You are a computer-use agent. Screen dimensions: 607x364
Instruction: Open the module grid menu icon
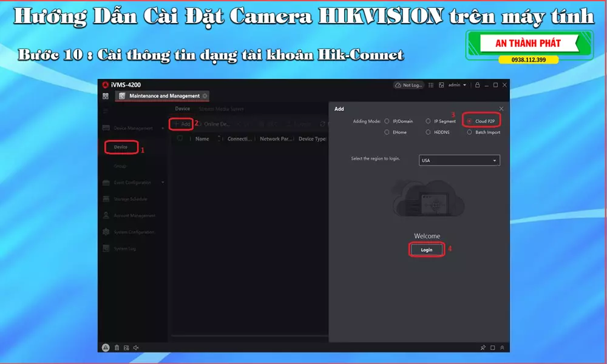tap(106, 96)
